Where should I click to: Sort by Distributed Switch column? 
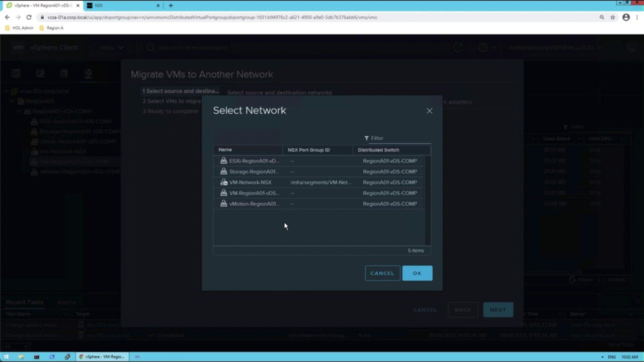coord(378,150)
